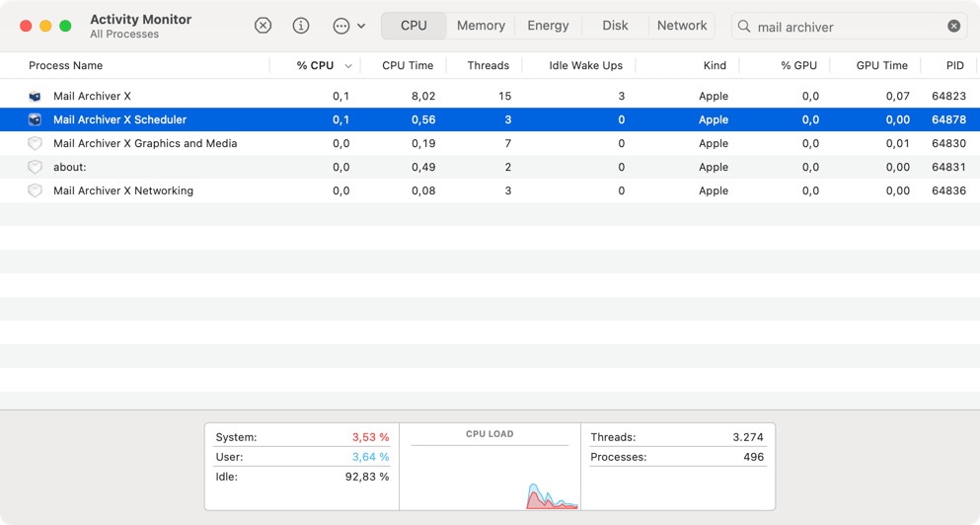980x525 pixels.
Task: Click the User 3,64 % value
Action: 371,457
